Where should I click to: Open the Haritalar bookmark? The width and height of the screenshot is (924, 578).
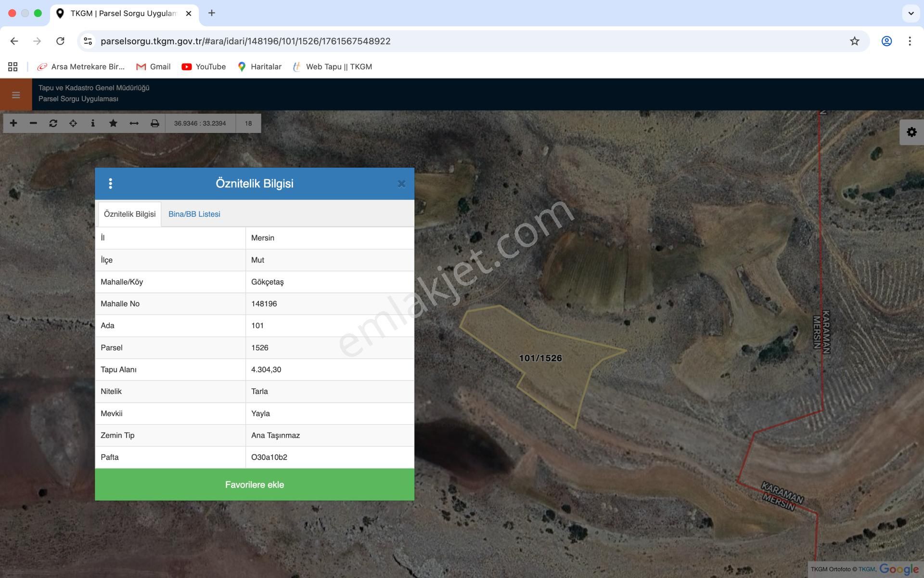pyautogui.click(x=265, y=66)
